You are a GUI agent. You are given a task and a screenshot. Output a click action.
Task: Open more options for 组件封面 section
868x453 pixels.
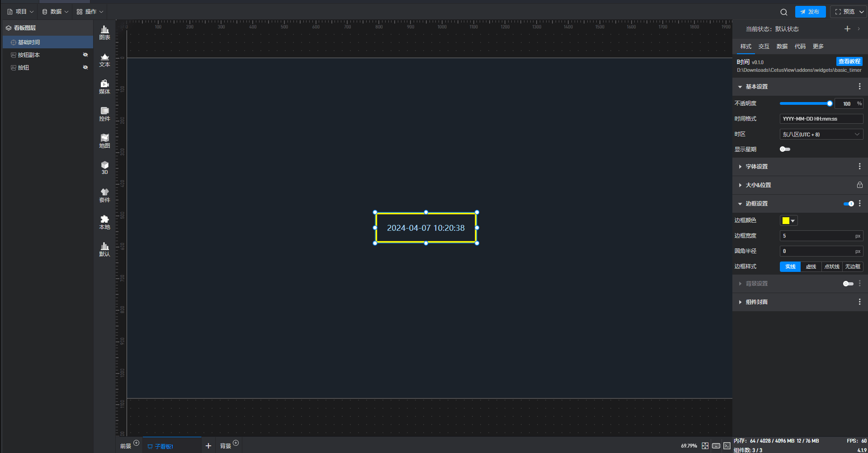859,302
